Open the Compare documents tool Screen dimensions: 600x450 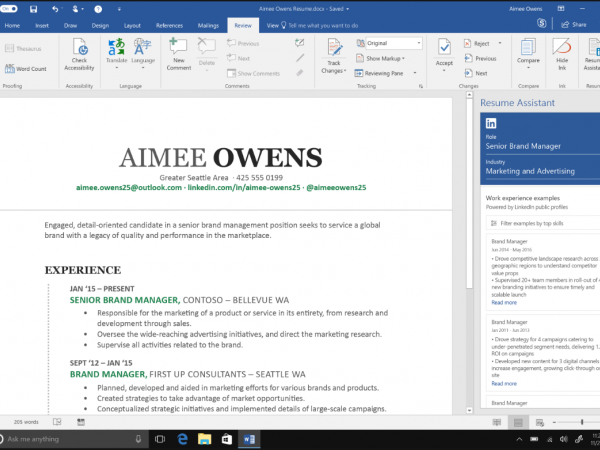528,53
